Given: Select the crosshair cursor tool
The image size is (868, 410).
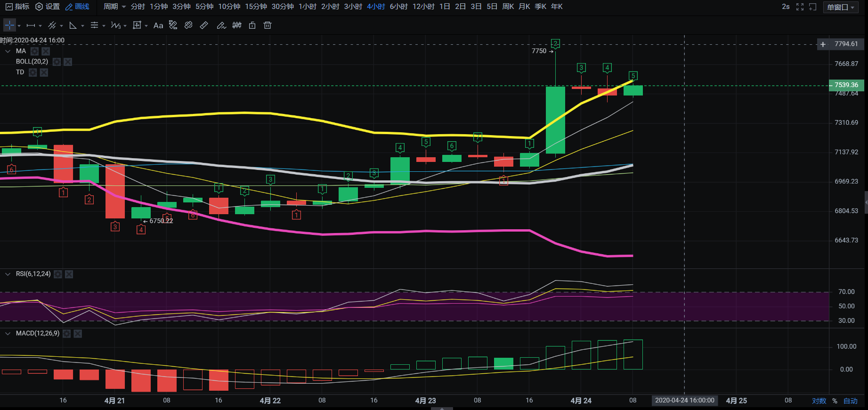Looking at the screenshot, I should tap(9, 25).
